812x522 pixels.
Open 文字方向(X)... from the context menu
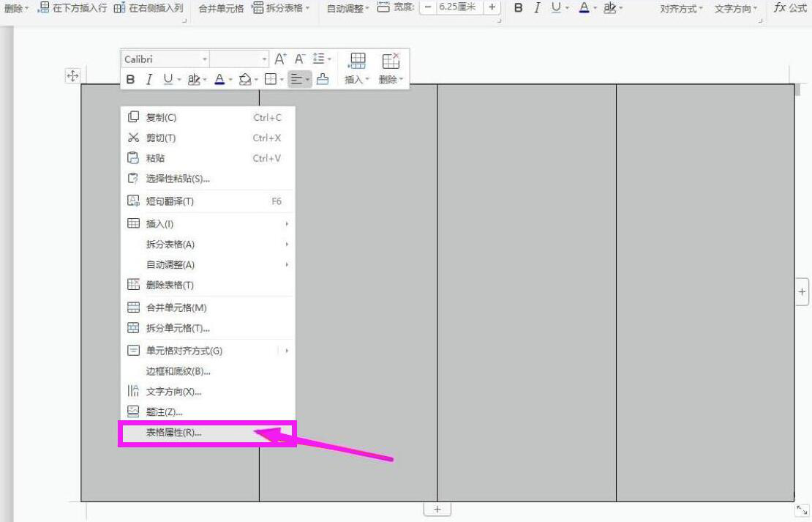pos(208,392)
